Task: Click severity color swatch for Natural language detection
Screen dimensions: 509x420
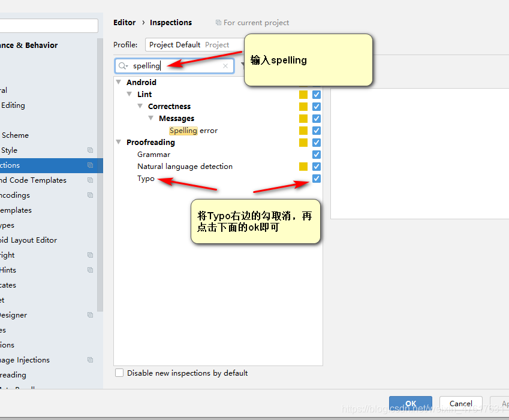Action: tap(303, 167)
